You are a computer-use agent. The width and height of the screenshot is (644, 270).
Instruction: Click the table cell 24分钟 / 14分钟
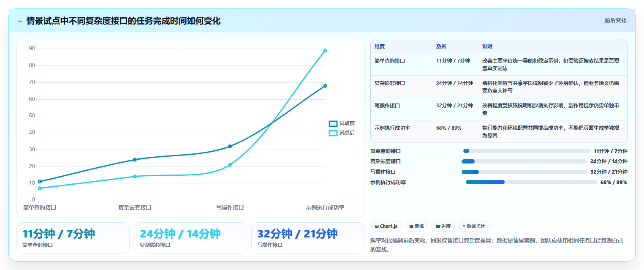[455, 83]
